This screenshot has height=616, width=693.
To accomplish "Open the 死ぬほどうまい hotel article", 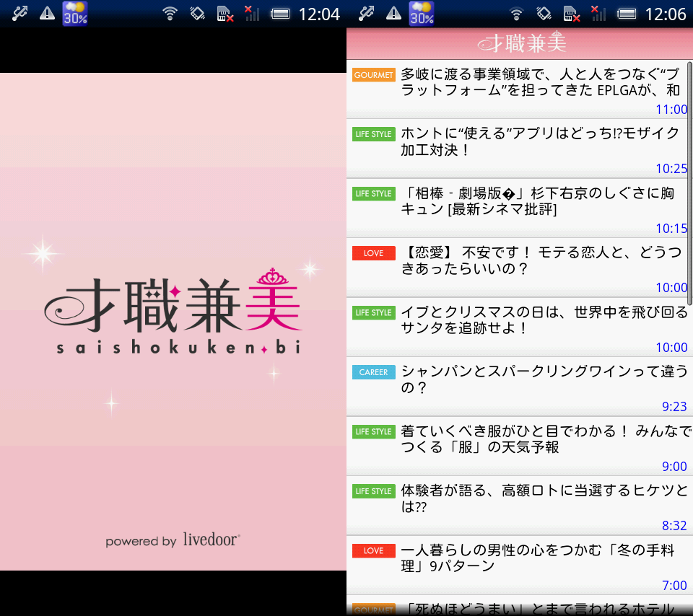I will [x=520, y=606].
